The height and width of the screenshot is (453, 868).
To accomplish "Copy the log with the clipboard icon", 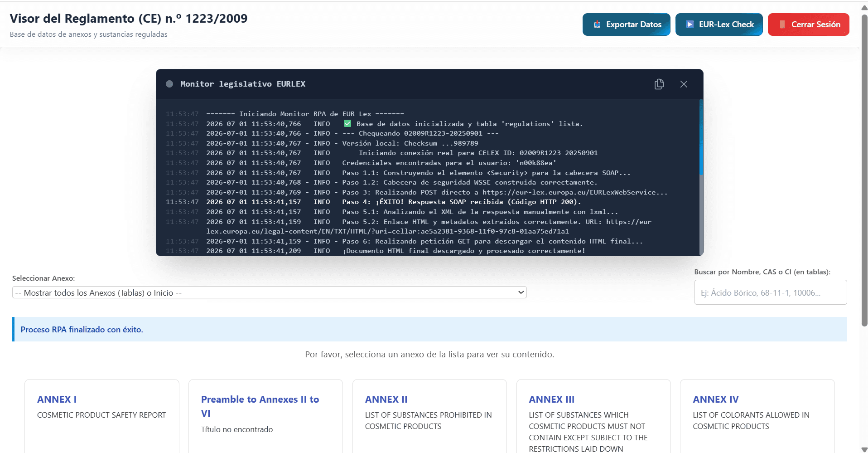I will (659, 84).
